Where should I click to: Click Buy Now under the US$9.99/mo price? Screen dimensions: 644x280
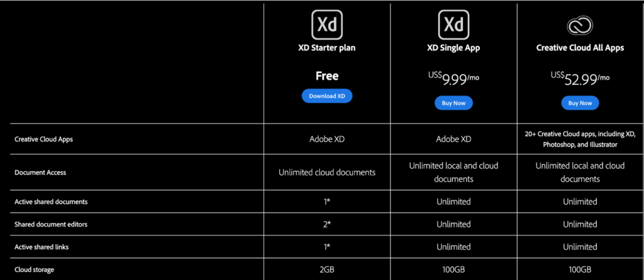pos(453,103)
